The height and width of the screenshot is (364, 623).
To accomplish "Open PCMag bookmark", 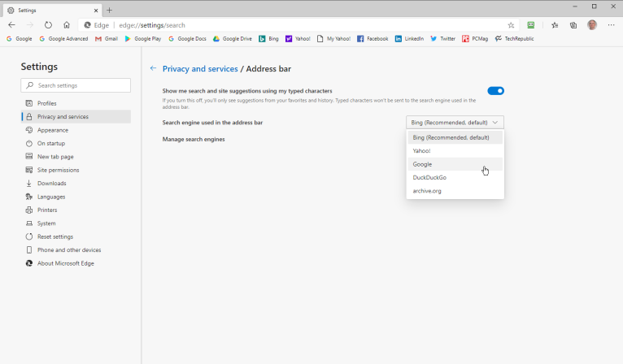I will pyautogui.click(x=475, y=38).
